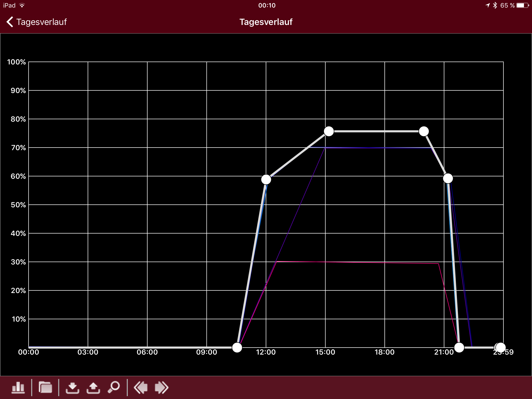This screenshot has width=532, height=399.
Task: Tap the double-left arrow previous icon
Action: tap(141, 388)
